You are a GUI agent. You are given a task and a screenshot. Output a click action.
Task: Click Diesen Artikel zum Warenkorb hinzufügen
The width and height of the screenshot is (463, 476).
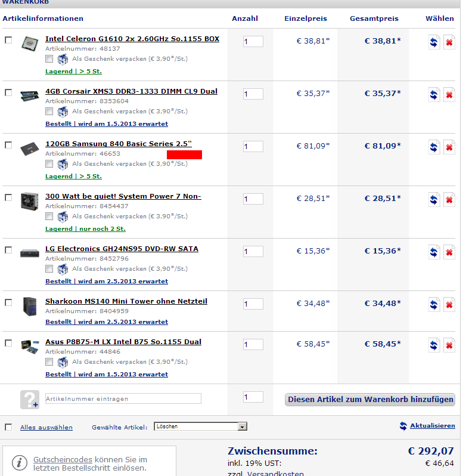(370, 400)
